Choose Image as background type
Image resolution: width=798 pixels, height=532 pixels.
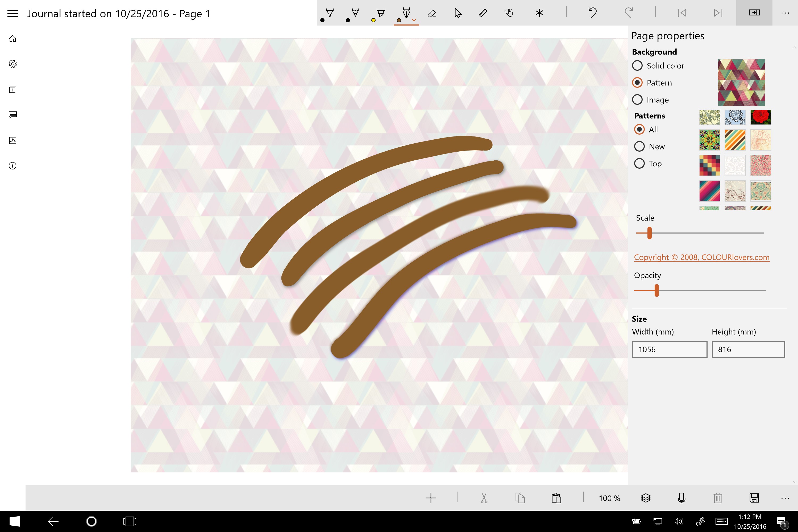pos(637,100)
